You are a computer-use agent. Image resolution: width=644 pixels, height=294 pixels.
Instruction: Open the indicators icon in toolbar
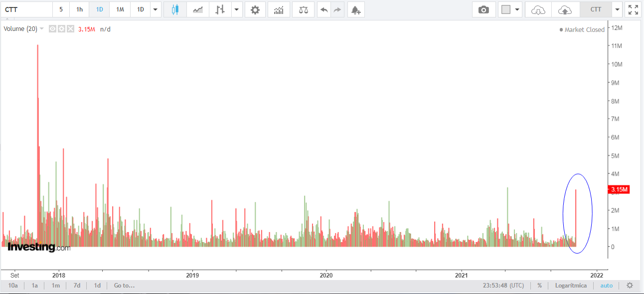point(279,9)
